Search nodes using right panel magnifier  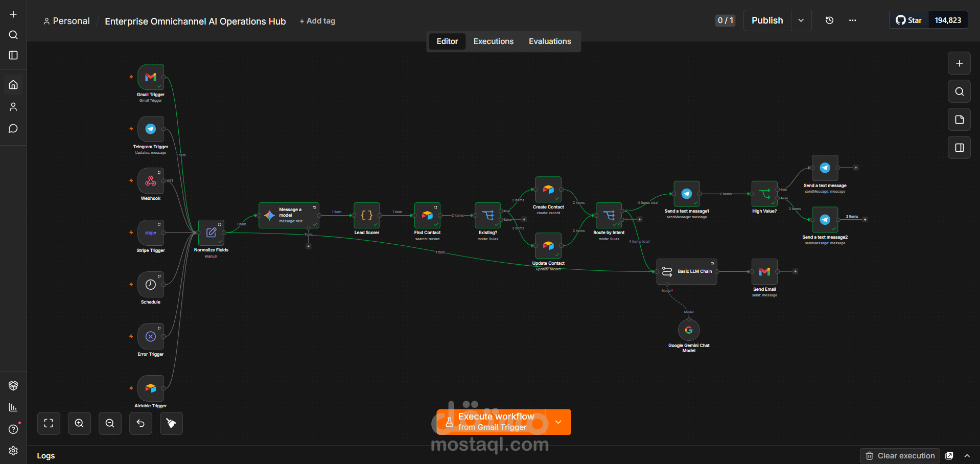[x=959, y=91]
